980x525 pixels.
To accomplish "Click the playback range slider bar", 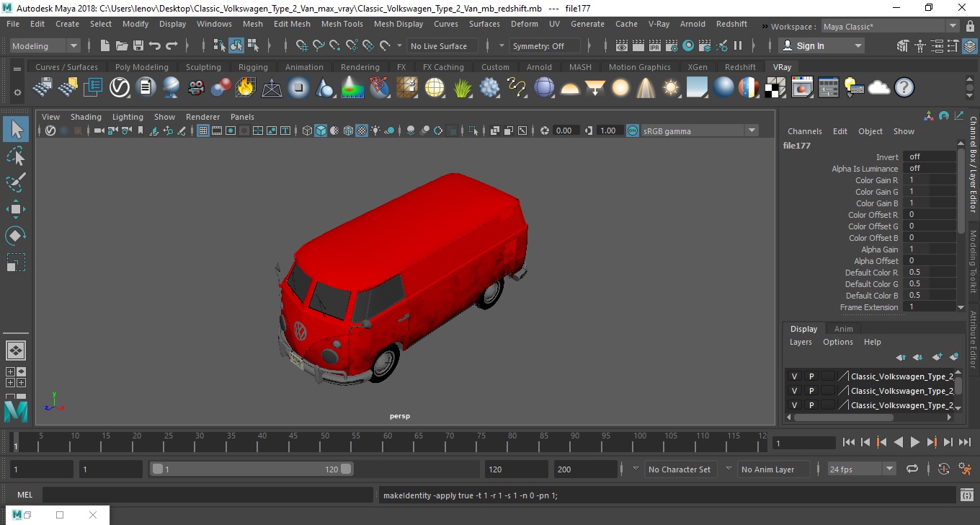I will click(251, 469).
